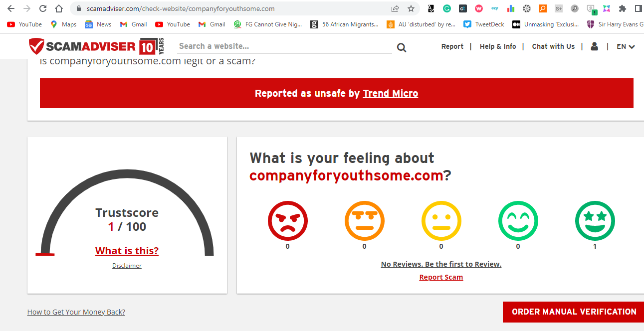Open the bar chart extension
The height and width of the screenshot is (331, 644).
[x=511, y=8]
